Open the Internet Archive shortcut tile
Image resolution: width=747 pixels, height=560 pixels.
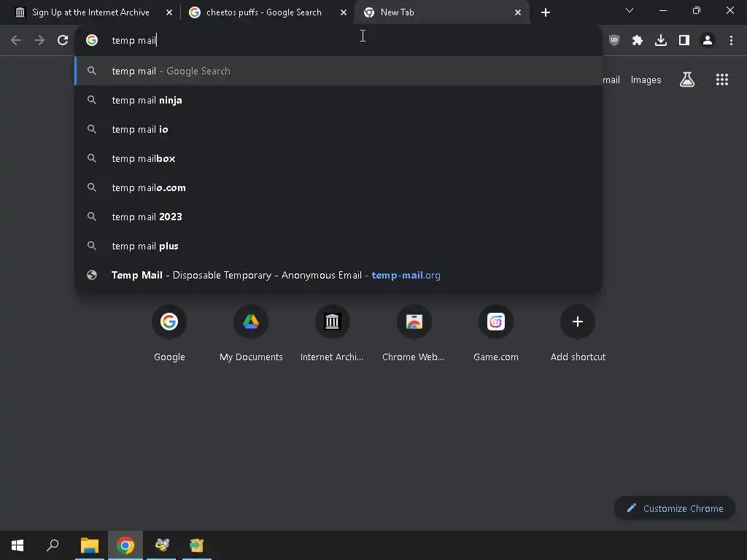point(332,333)
